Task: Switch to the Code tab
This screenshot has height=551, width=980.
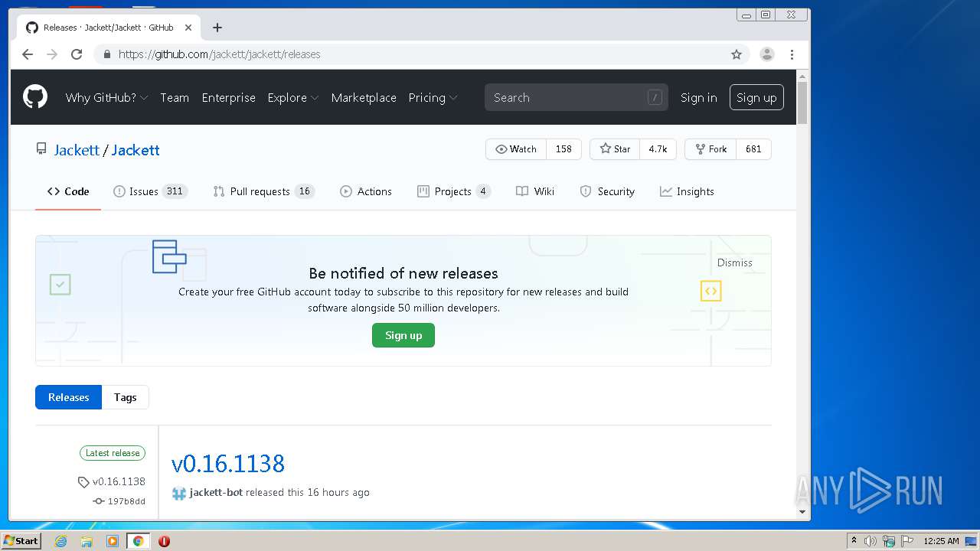Action: click(x=68, y=191)
